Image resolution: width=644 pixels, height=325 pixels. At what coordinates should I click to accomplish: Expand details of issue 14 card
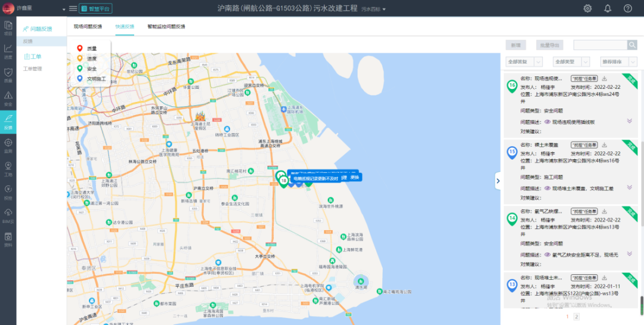[x=629, y=253]
